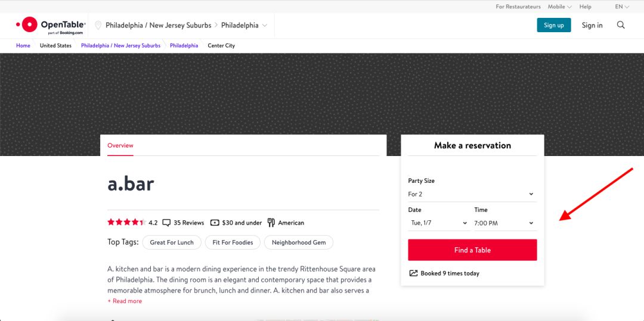Open the Date dropdown showing Tue, 1/7
Image resolution: width=644 pixels, height=321 pixels.
(x=439, y=223)
